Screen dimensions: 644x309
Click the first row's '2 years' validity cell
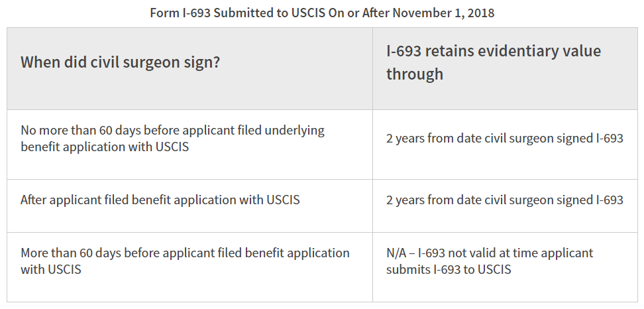pyautogui.click(x=504, y=139)
